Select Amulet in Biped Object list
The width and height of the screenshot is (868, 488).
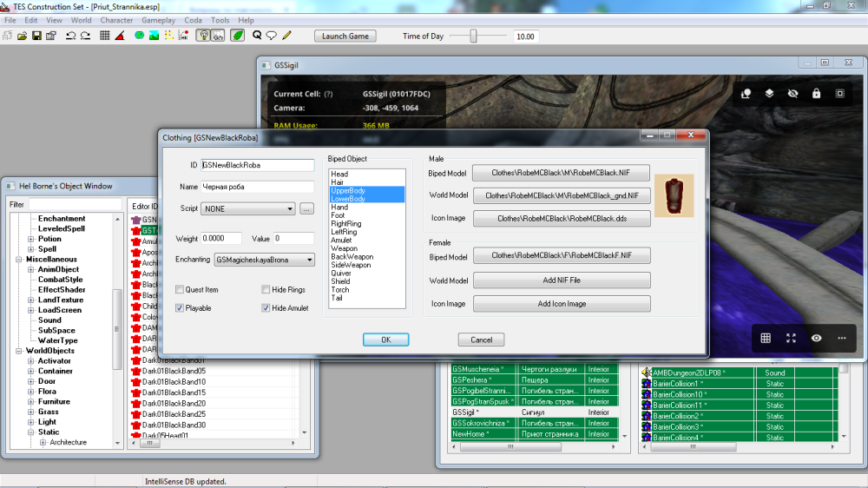tap(341, 241)
